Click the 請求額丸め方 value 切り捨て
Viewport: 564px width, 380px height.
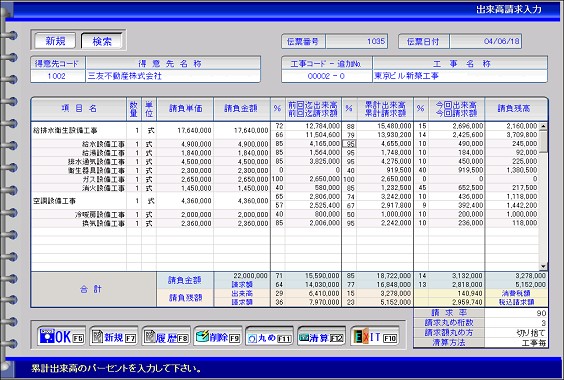[516, 333]
